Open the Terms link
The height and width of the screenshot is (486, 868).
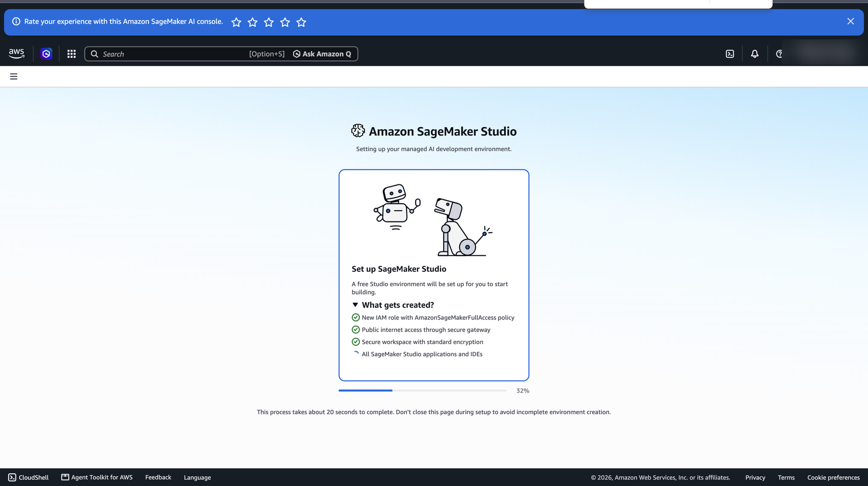coord(786,477)
